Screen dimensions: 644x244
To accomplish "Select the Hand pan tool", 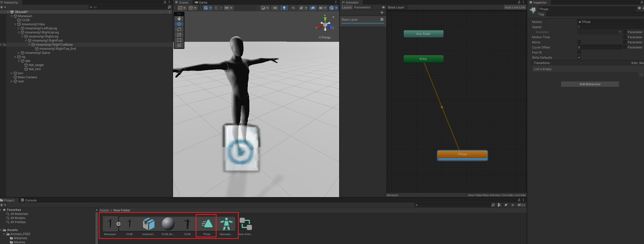I will 179,18.
